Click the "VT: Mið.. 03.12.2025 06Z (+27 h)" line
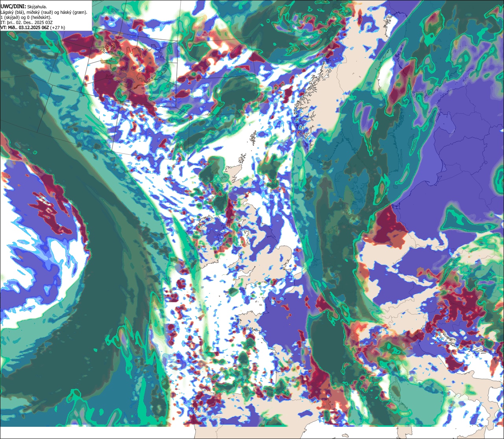504x439 pixels. [x=33, y=28]
